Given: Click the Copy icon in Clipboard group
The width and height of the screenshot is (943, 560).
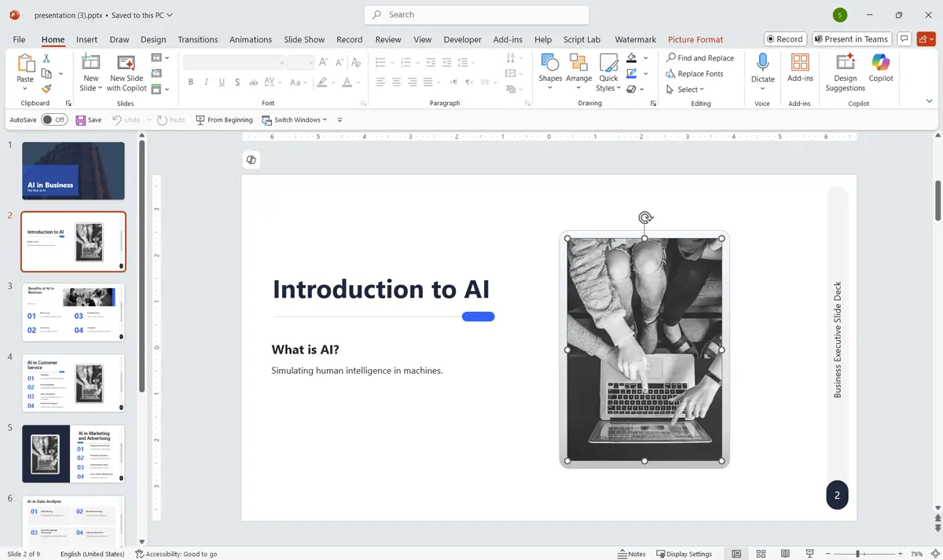Looking at the screenshot, I should click(x=46, y=74).
